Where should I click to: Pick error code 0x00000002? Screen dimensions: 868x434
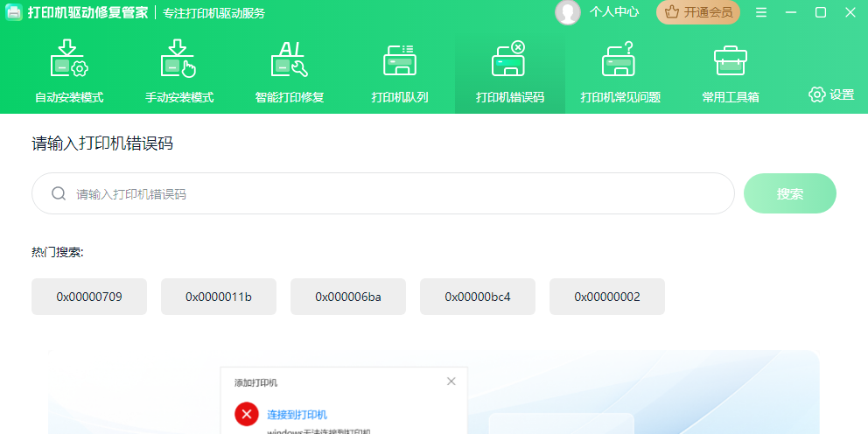click(607, 297)
